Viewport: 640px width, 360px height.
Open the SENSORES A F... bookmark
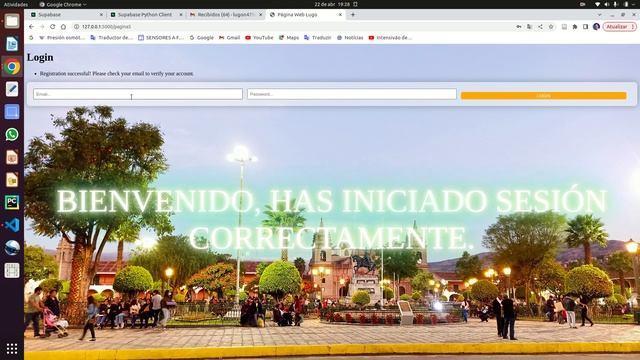(x=161, y=38)
